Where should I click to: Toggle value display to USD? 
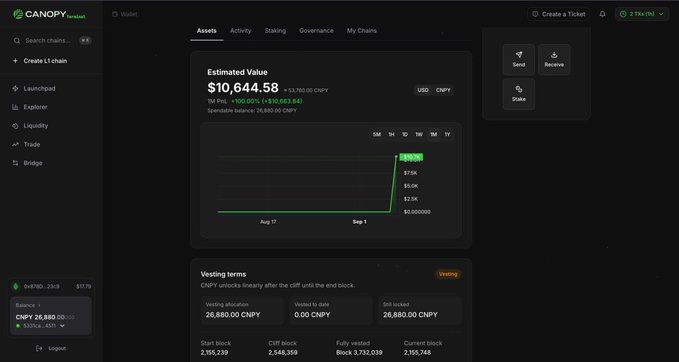423,90
